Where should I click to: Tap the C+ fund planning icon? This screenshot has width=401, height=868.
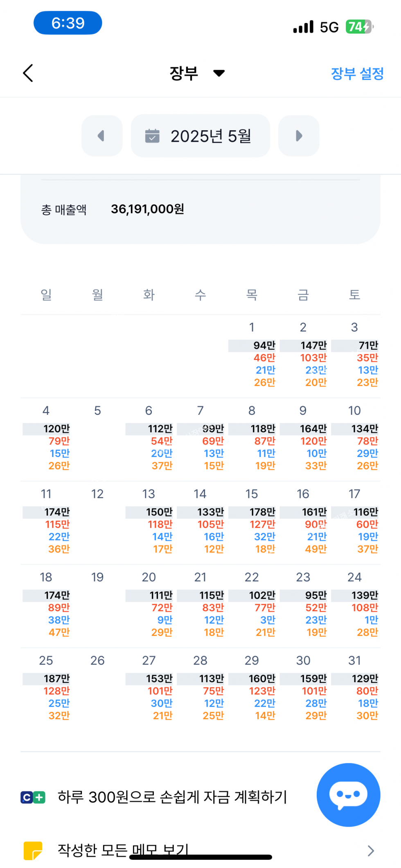(33, 797)
